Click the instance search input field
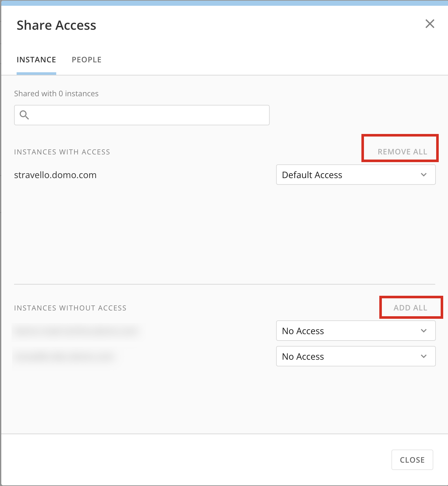Image resolution: width=448 pixels, height=486 pixels. point(142,115)
